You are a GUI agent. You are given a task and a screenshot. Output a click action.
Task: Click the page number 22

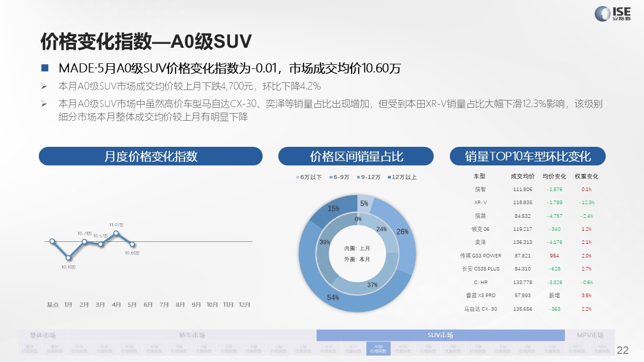623,350
